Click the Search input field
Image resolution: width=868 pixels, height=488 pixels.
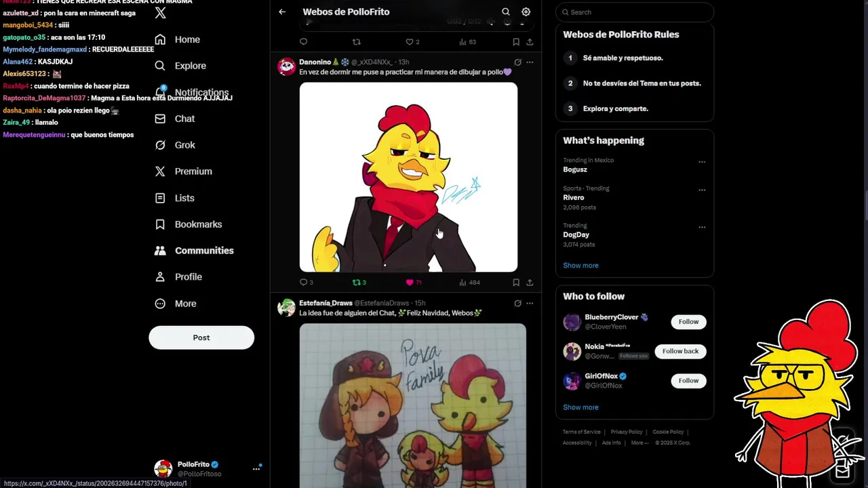click(x=635, y=12)
